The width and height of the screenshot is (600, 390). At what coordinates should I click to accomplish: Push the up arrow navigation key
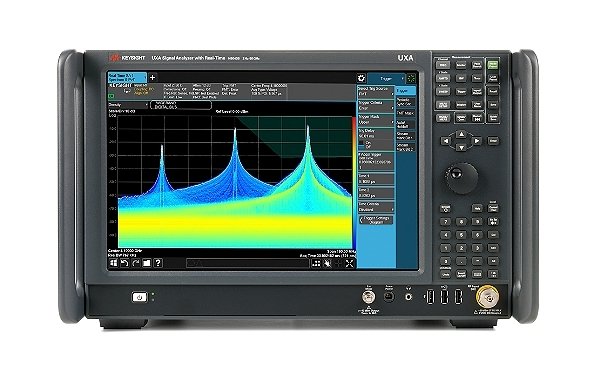(461, 134)
